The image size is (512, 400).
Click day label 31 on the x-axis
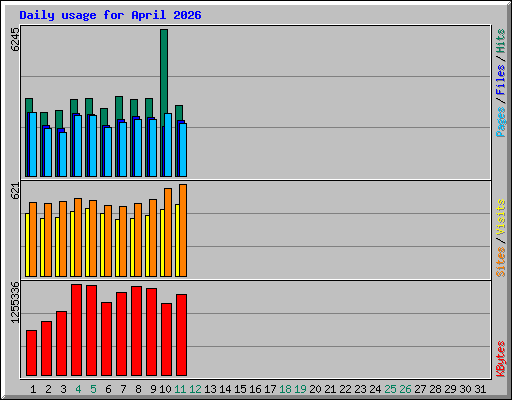pyautogui.click(x=480, y=389)
